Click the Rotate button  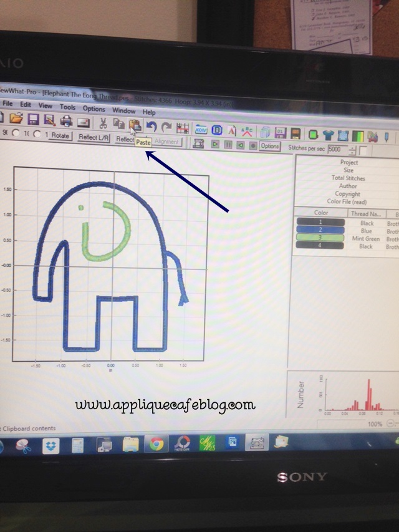pyautogui.click(x=60, y=135)
